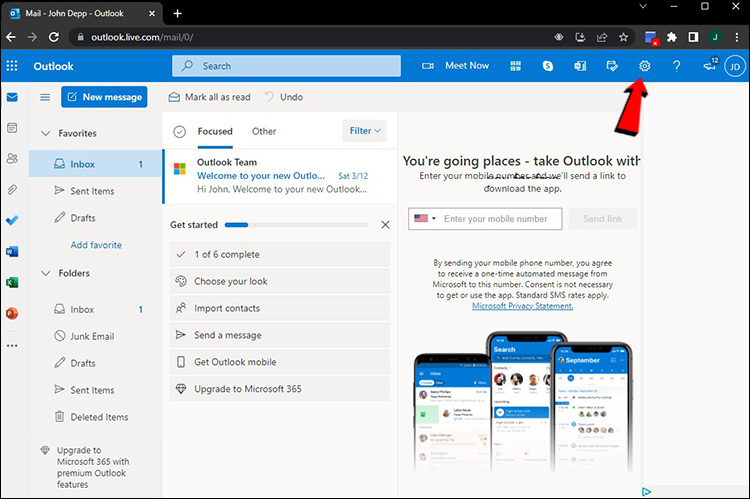This screenshot has width=750, height=499.
Task: Open Skype from the Outlook header
Action: (548, 66)
